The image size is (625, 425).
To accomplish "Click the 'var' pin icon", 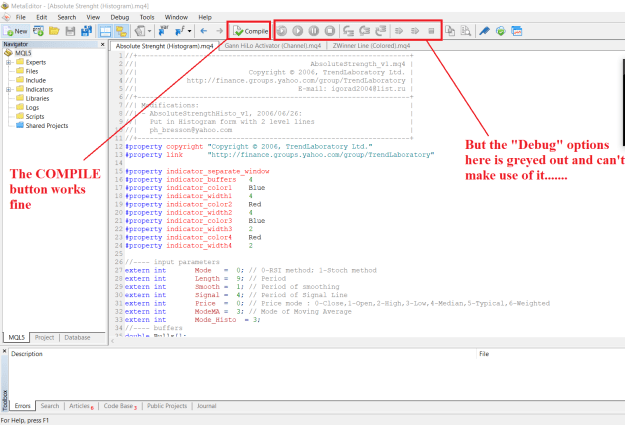I will pos(163,31).
